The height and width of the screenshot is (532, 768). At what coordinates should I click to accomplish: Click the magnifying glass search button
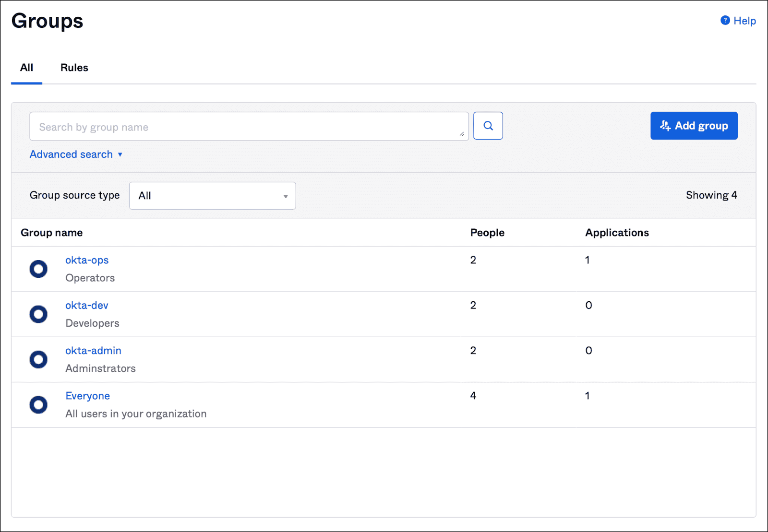tap(488, 126)
